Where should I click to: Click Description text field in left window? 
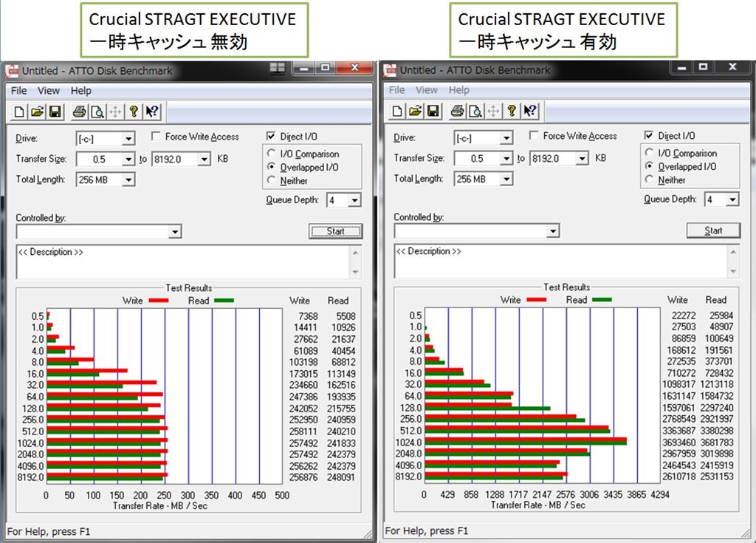pos(183,262)
